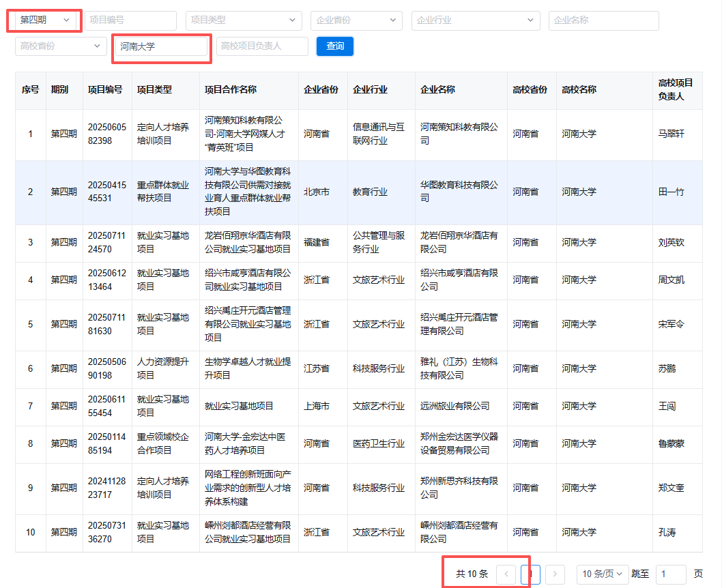Click 福建省 in the 企业省份 column

(317, 242)
